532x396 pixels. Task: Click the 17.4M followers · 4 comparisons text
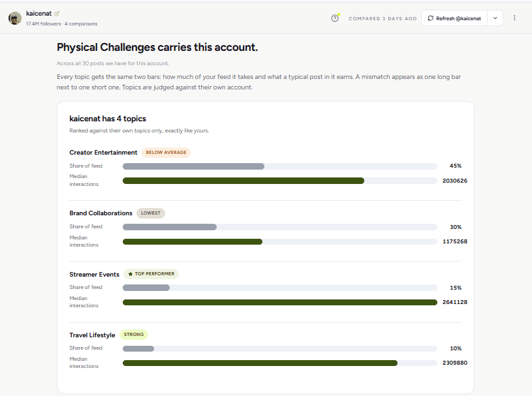(x=62, y=23)
